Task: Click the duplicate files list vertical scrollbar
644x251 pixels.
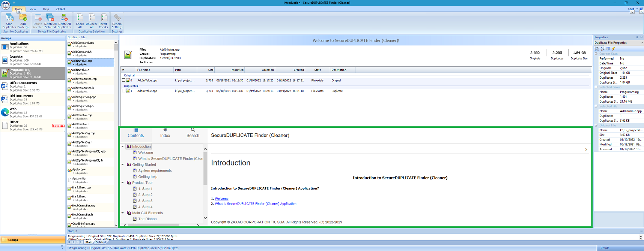Action: [x=116, y=133]
